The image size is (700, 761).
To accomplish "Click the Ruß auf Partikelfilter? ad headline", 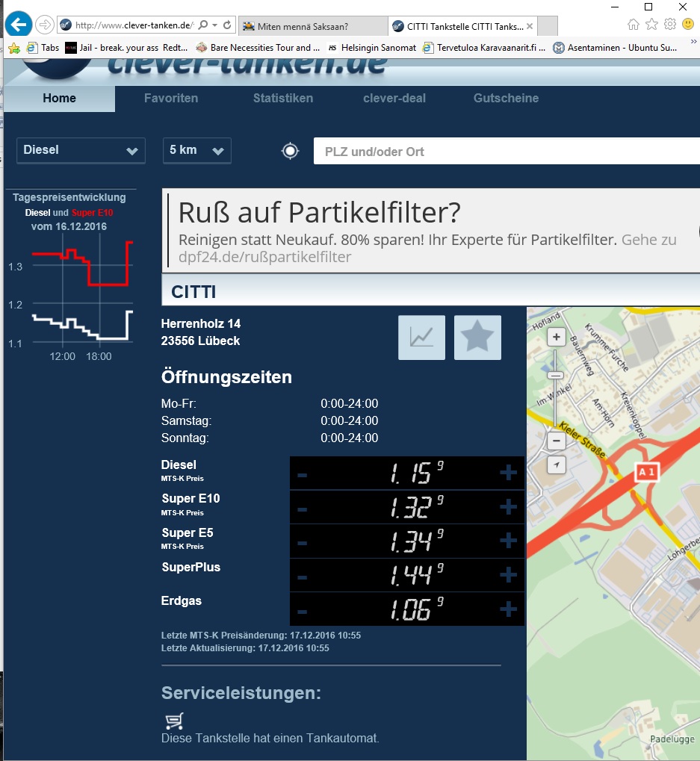I will point(320,213).
